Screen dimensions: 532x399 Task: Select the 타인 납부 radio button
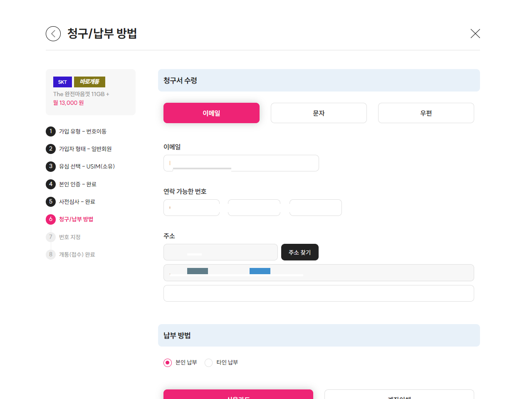tap(208, 362)
